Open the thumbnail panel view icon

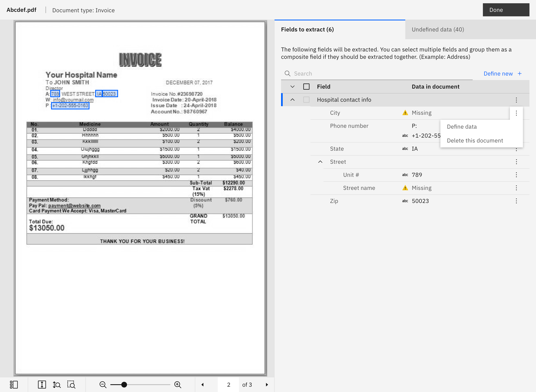[14, 384]
